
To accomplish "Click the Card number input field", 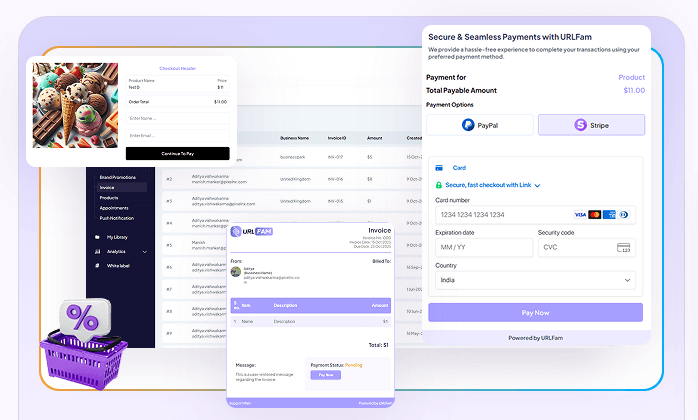I will click(x=500, y=214).
